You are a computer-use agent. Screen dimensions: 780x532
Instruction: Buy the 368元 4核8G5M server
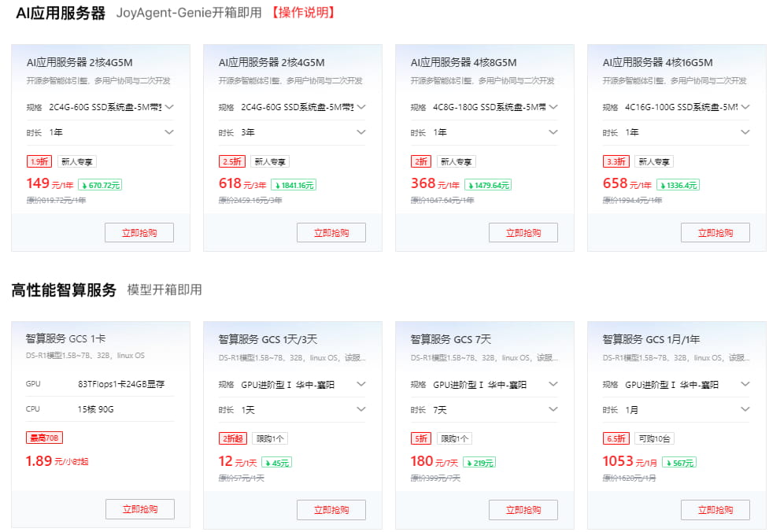tap(523, 233)
